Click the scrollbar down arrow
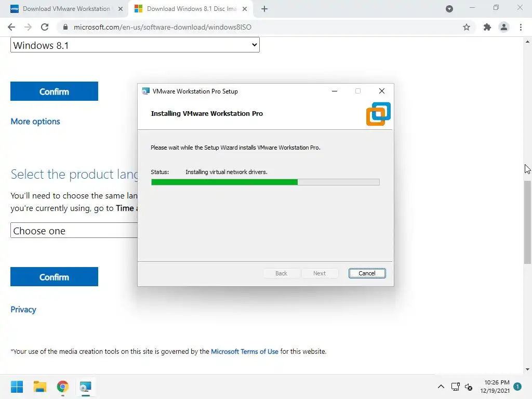 coord(528,369)
